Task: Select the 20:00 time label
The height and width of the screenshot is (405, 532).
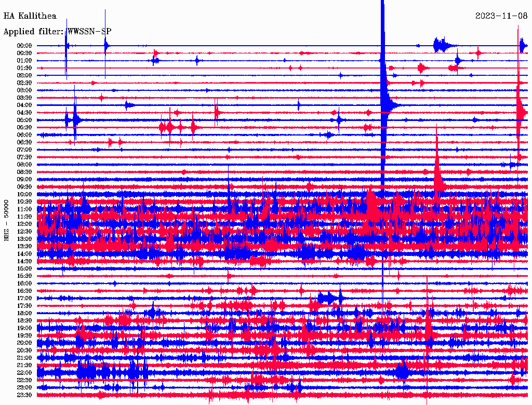Action: [24, 343]
